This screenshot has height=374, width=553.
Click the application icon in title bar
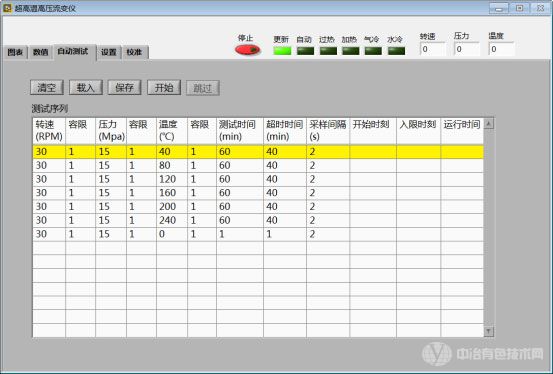pyautogui.click(x=7, y=8)
